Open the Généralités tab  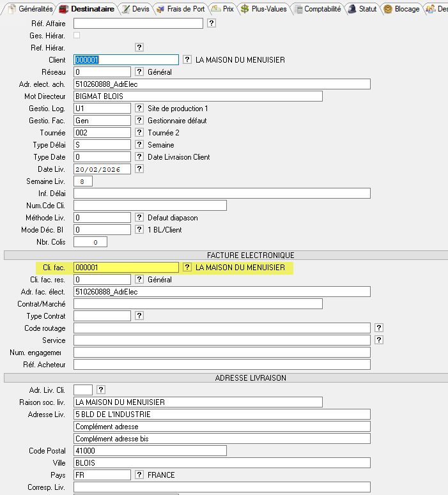(x=31, y=9)
